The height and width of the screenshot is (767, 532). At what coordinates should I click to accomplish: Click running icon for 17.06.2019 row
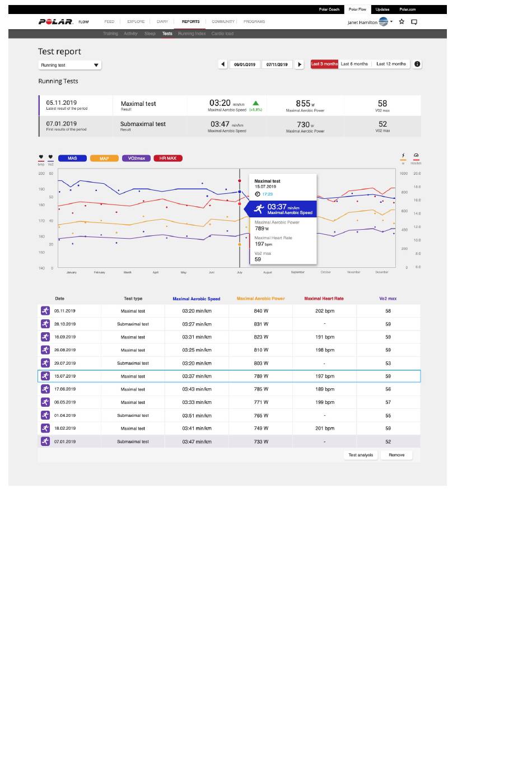tap(45, 389)
